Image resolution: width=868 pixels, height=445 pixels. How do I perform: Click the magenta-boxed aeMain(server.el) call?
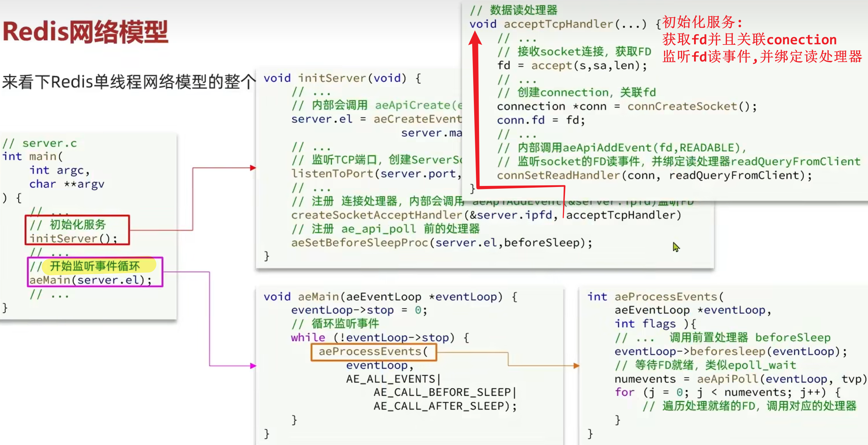90,280
